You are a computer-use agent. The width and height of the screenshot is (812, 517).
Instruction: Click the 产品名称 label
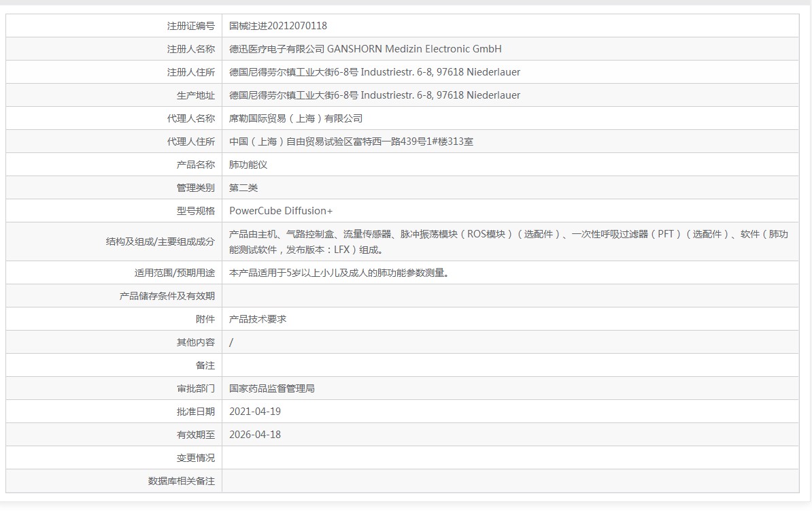196,165
